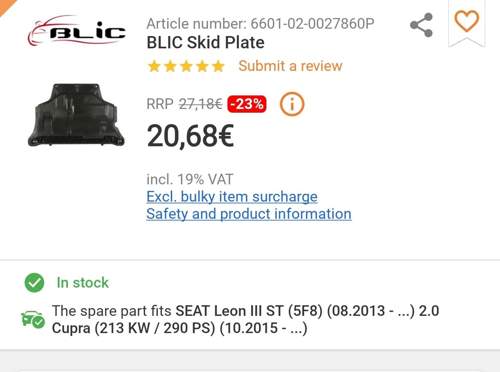
Task: Open the price info circle icon
Action: tap(292, 104)
